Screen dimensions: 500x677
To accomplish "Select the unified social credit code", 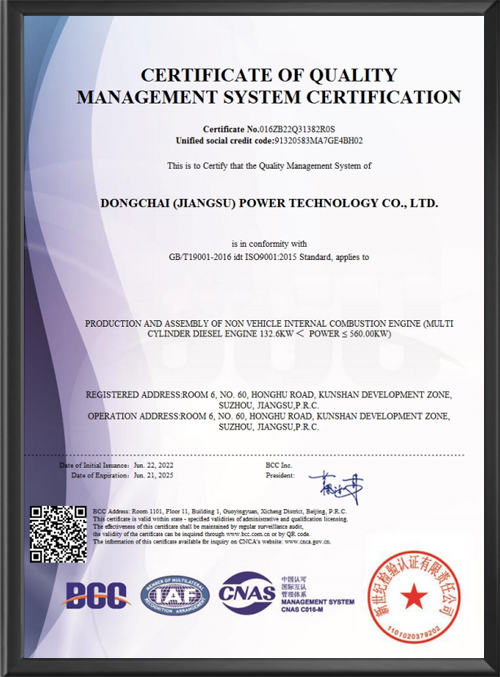I will [x=269, y=141].
